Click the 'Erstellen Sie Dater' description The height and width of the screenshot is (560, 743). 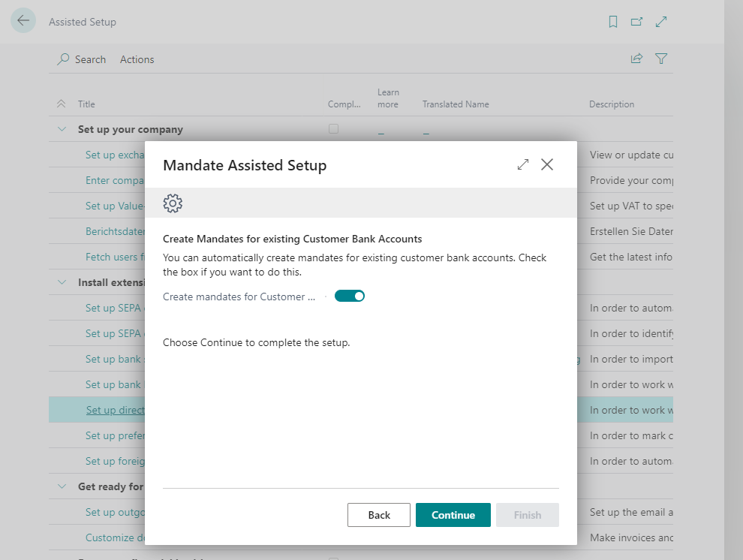pyautogui.click(x=631, y=231)
